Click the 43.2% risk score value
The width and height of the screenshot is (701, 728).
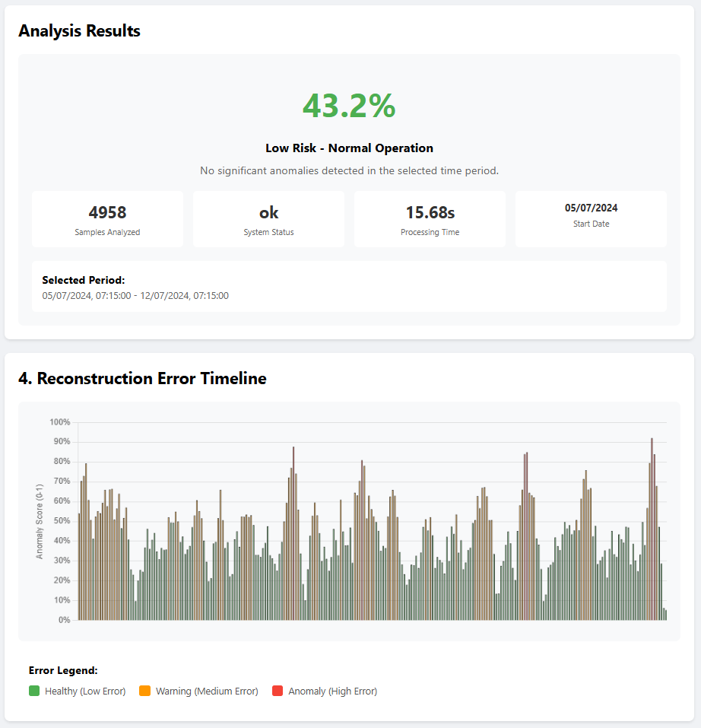pyautogui.click(x=349, y=106)
